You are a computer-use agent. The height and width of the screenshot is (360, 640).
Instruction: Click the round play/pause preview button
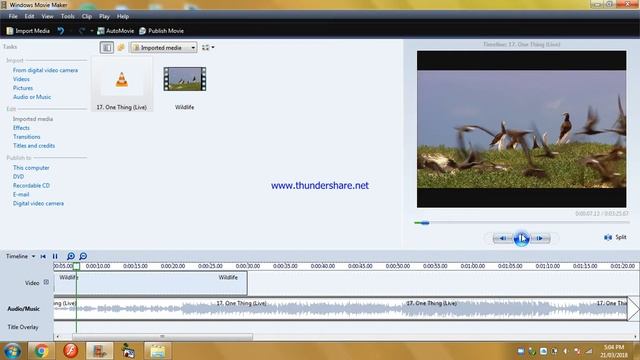521,238
